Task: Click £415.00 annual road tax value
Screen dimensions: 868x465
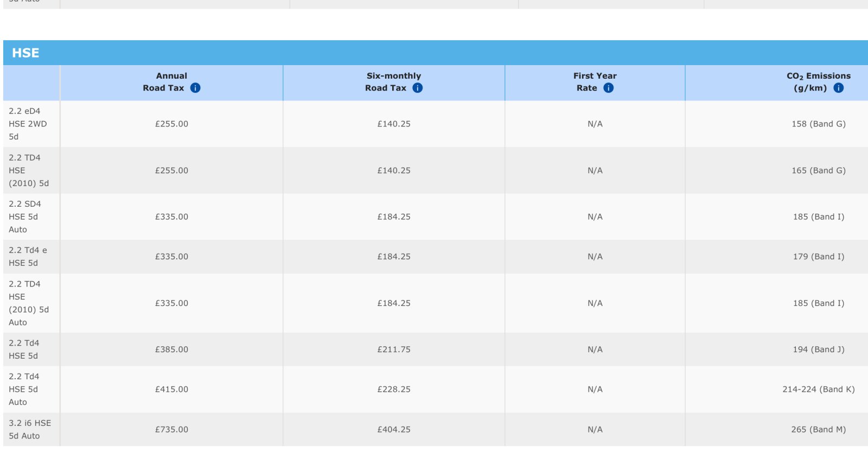Action: pos(171,389)
